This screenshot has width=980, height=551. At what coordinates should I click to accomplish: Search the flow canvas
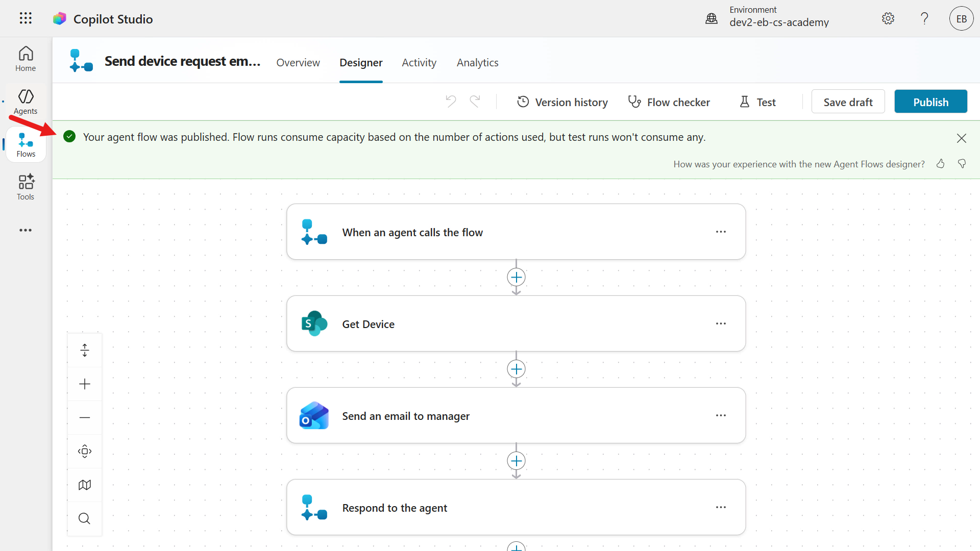pos(85,519)
